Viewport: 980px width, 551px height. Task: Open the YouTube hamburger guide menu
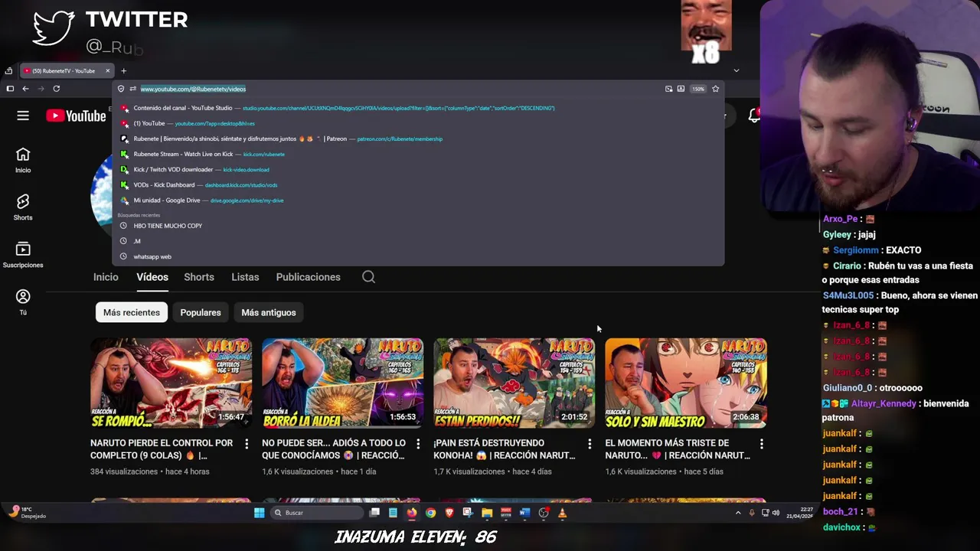[23, 116]
